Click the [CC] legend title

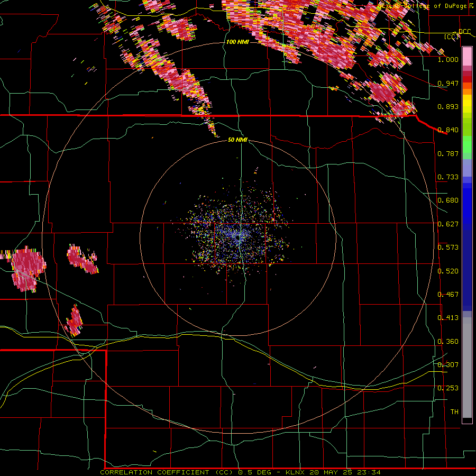pos(452,37)
